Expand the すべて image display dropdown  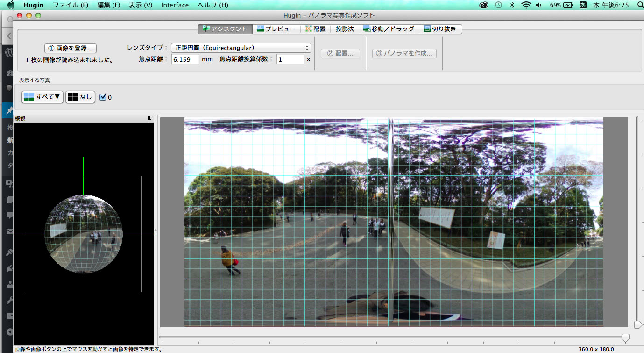point(42,97)
